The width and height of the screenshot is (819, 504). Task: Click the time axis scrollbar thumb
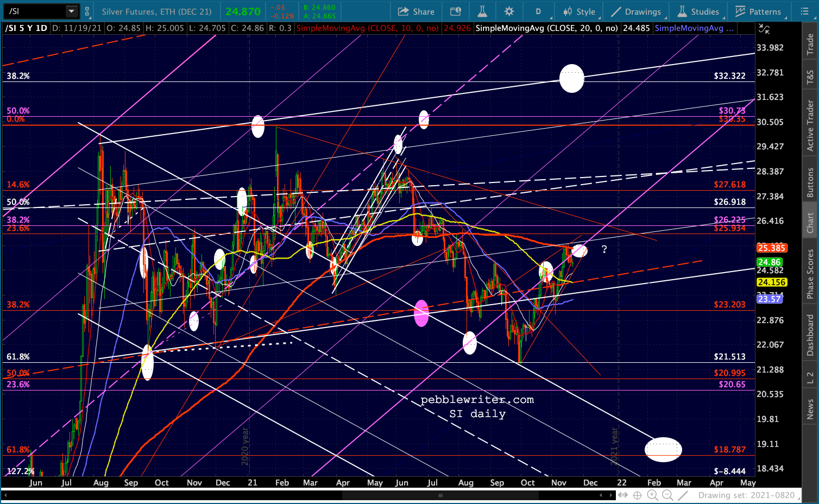[x=440, y=495]
